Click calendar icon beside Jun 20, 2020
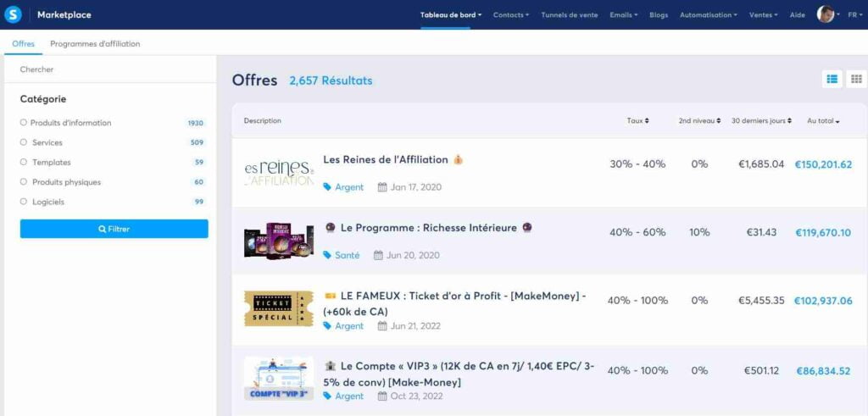The width and height of the screenshot is (868, 416). pyautogui.click(x=379, y=255)
